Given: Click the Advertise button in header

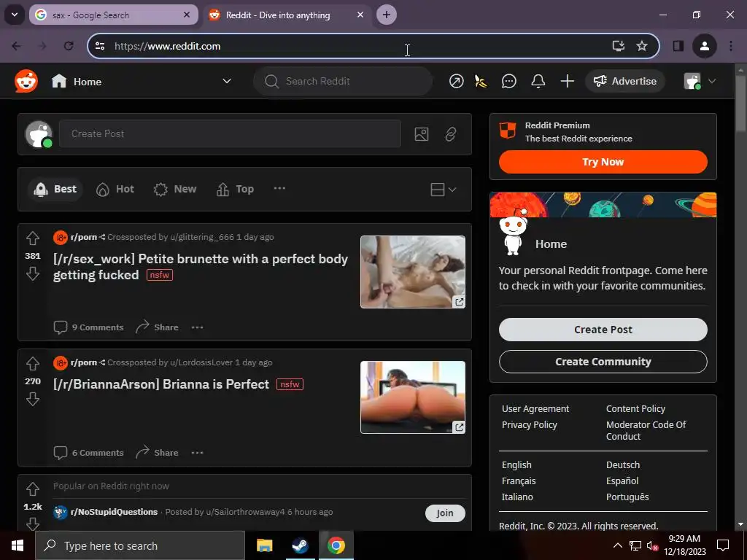Looking at the screenshot, I should coord(624,82).
